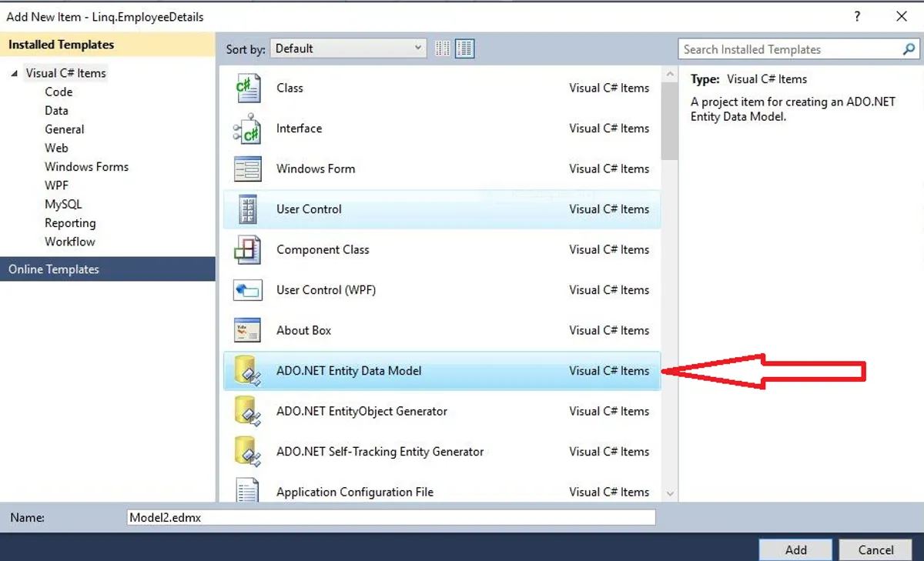Screen dimensions: 924x561
Task: Select the Windows Forms category
Action: pos(86,167)
